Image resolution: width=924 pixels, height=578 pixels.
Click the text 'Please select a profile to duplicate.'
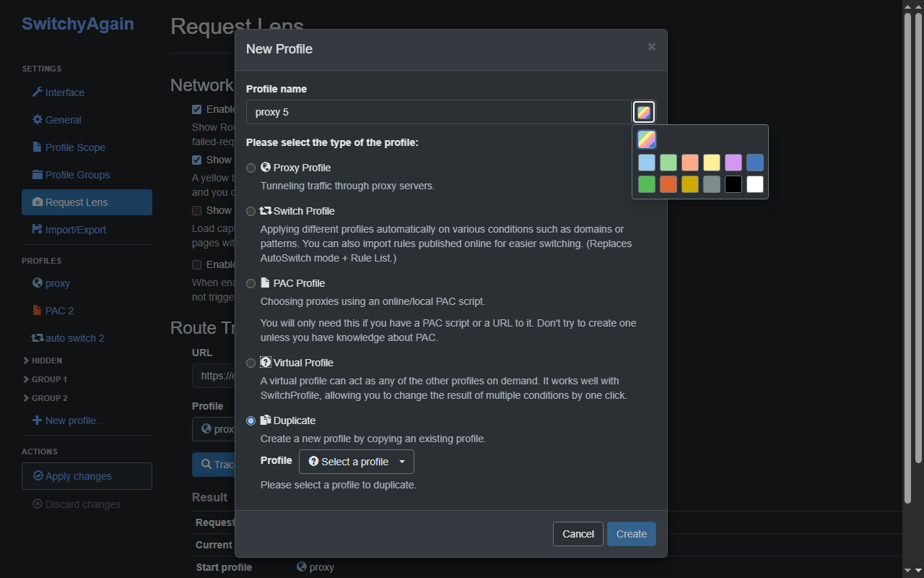[x=339, y=485]
